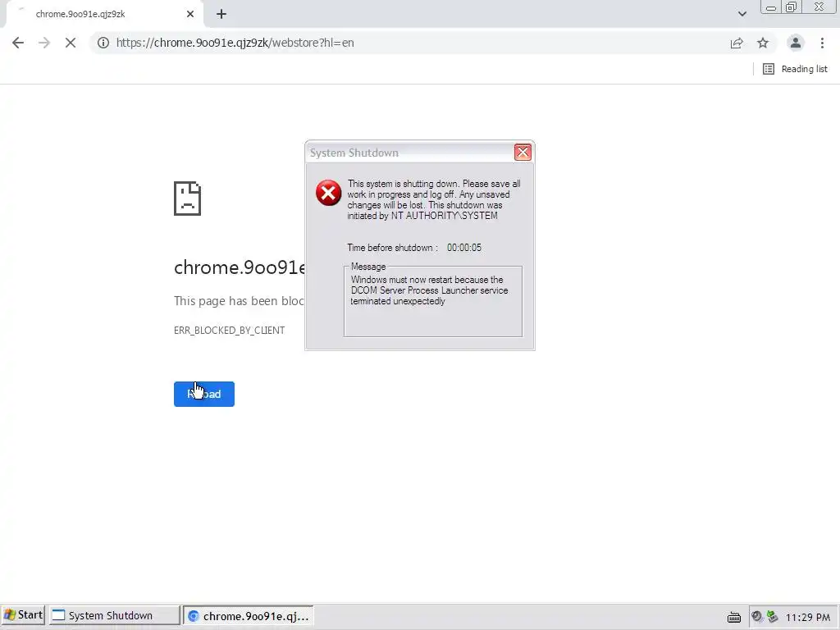This screenshot has width=840, height=630.
Task: Click the keyboard tray icon
Action: point(734,617)
